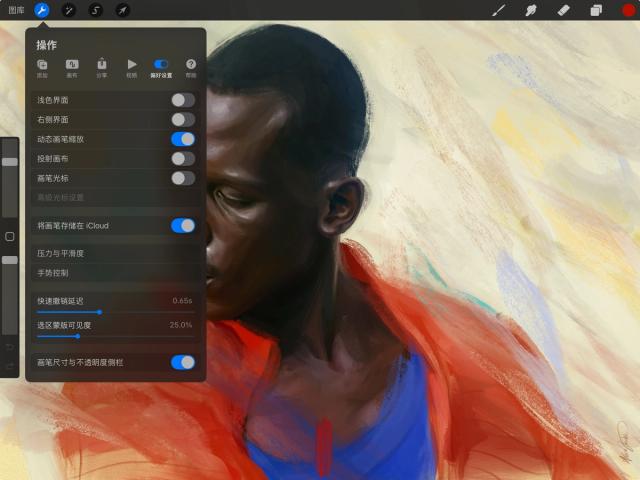Select the Eraser tool
This screenshot has width=640, height=480.
pos(563,10)
